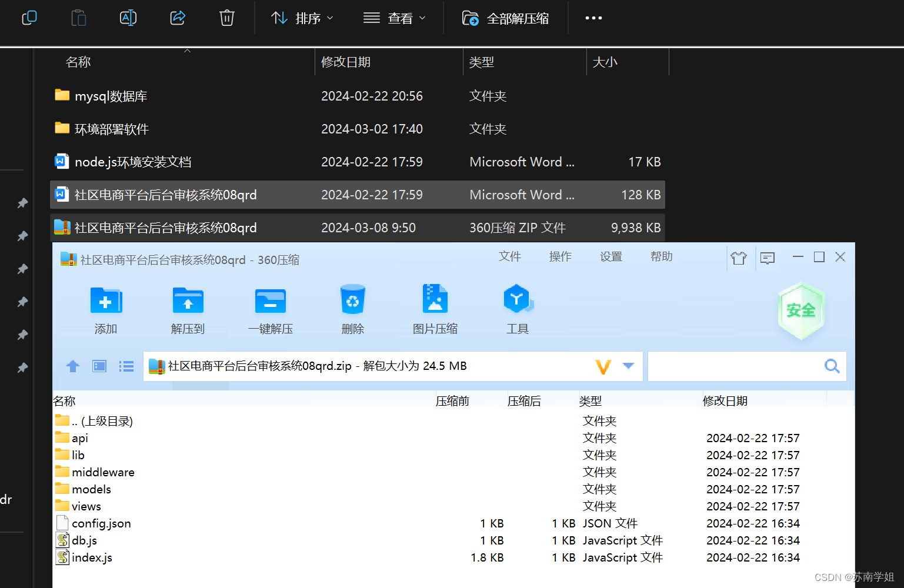Image resolution: width=904 pixels, height=588 pixels.
Task: Open the 文件 menu in 360压缩
Action: (509, 256)
